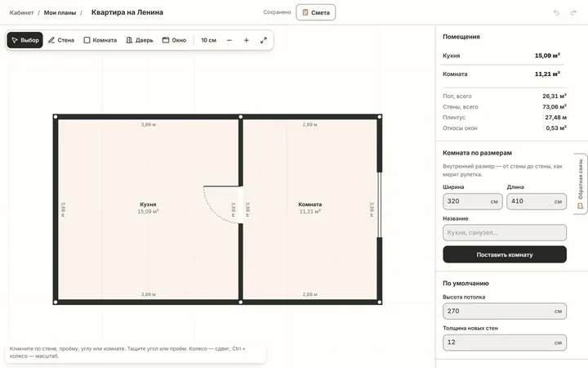This screenshot has width=588, height=368.
Task: Go to Кабинет breadcrumb link
Action: coord(21,13)
